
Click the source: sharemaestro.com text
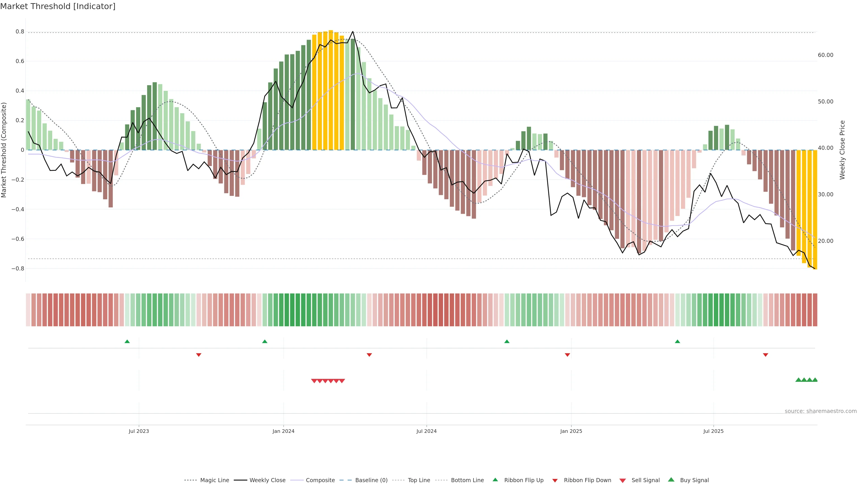[821, 411]
